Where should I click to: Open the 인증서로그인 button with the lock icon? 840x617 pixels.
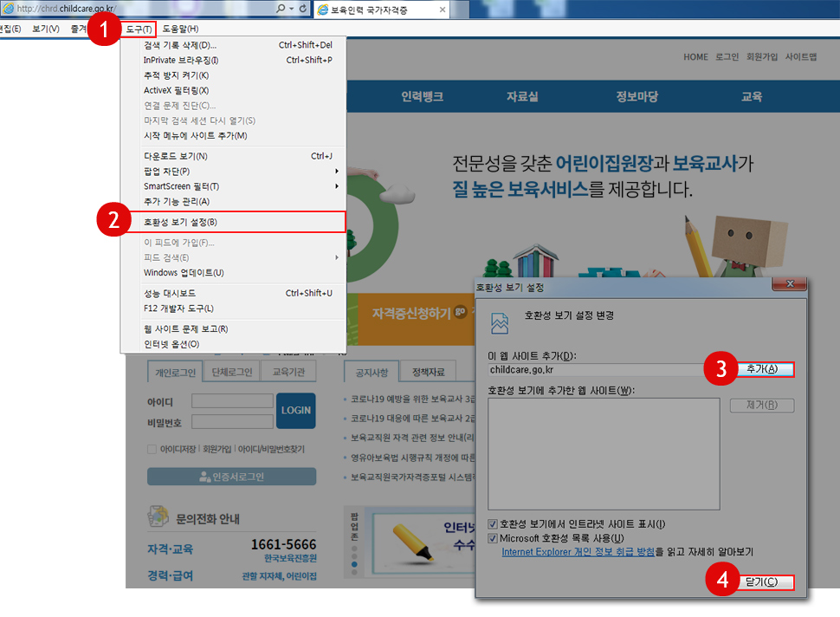(x=231, y=477)
